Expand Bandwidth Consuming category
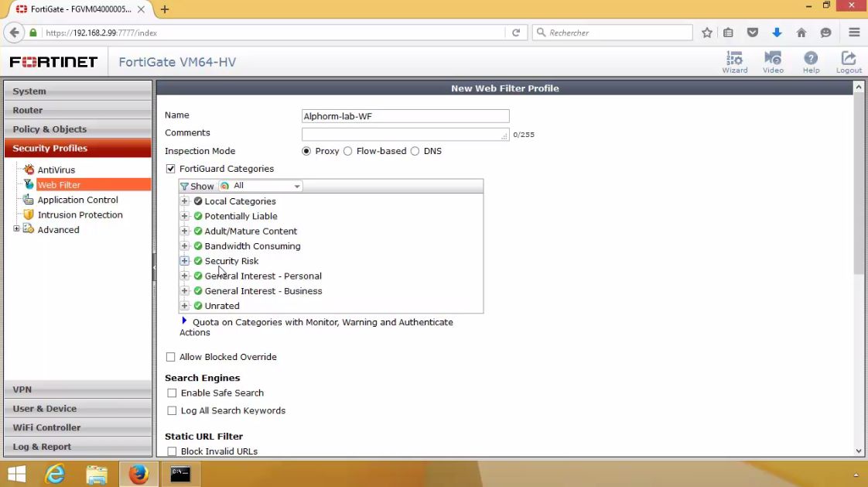This screenshot has width=868, height=487. pyautogui.click(x=184, y=246)
